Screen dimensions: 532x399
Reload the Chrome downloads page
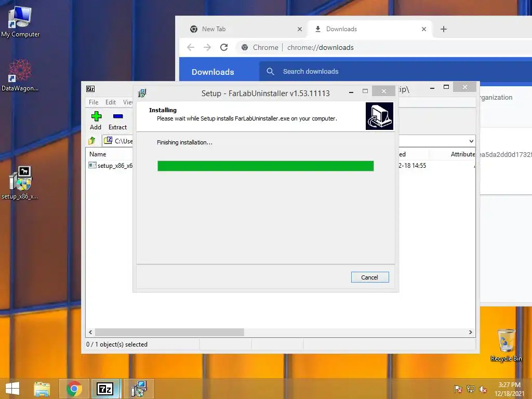tap(224, 47)
